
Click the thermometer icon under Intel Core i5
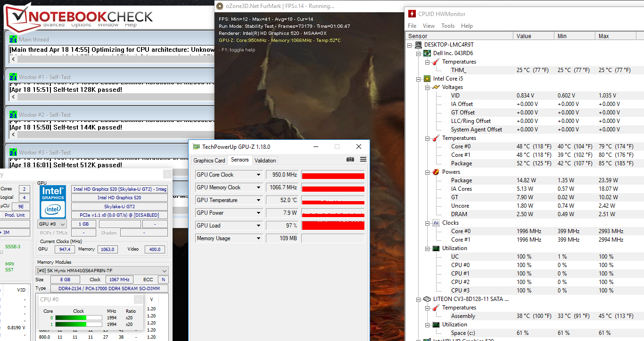436,138
